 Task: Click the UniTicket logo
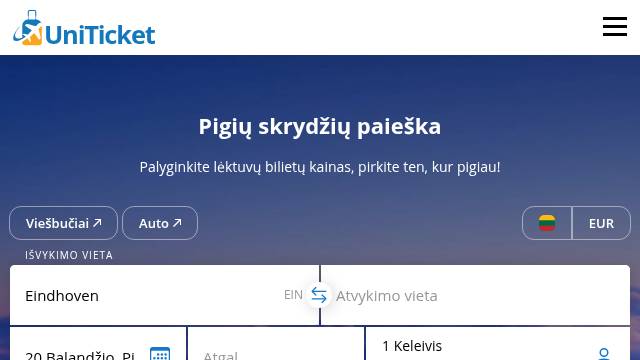click(x=84, y=28)
